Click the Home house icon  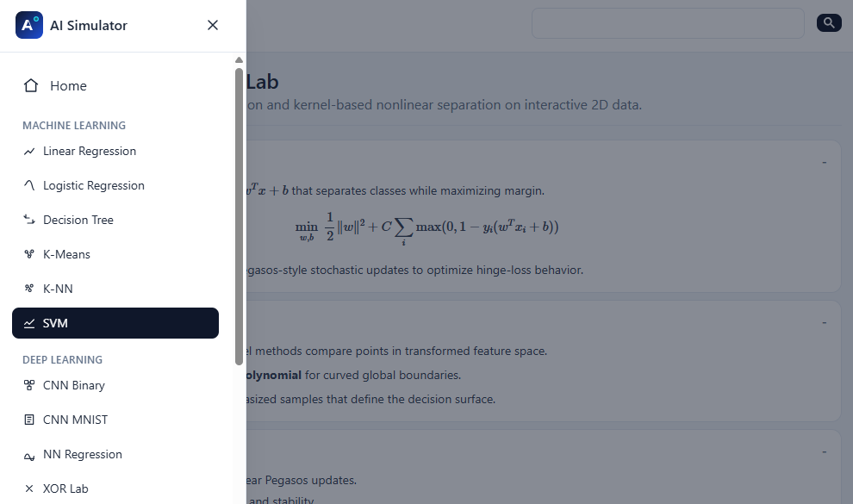[x=31, y=85]
